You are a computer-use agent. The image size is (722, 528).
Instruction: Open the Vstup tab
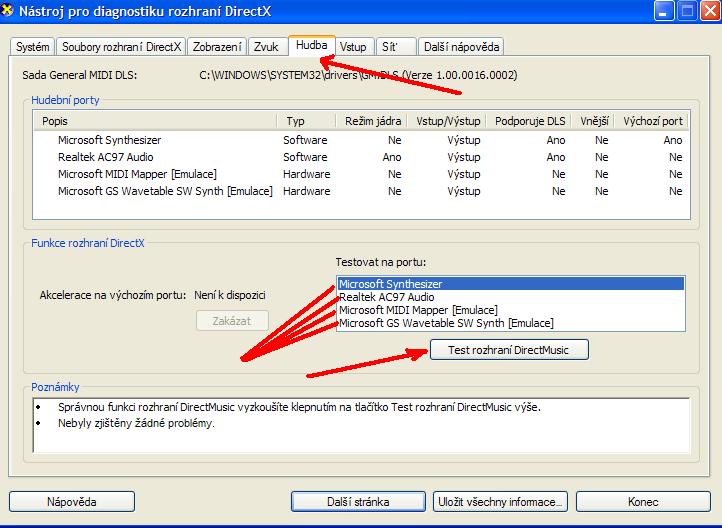pos(353,47)
